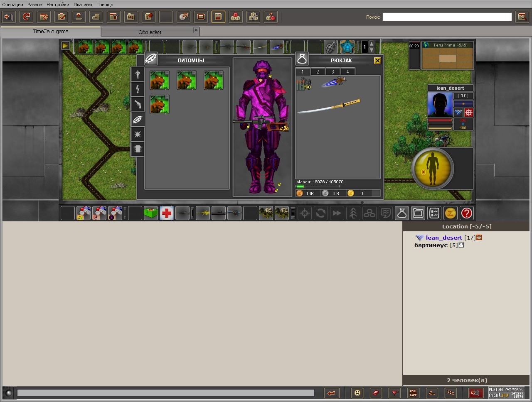
Task: Open the Плагины menu
Action: click(x=83, y=5)
